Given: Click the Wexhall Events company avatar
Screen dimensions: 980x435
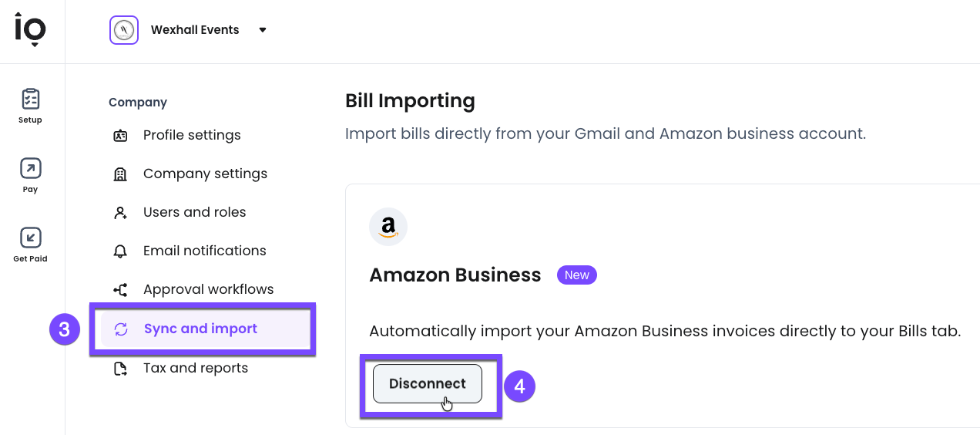Looking at the screenshot, I should pos(124,30).
